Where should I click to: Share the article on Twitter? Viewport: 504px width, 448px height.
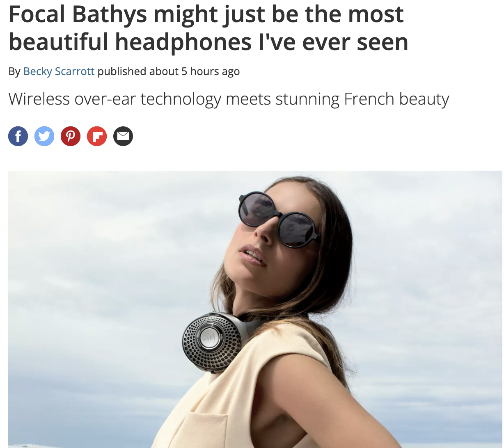point(44,136)
